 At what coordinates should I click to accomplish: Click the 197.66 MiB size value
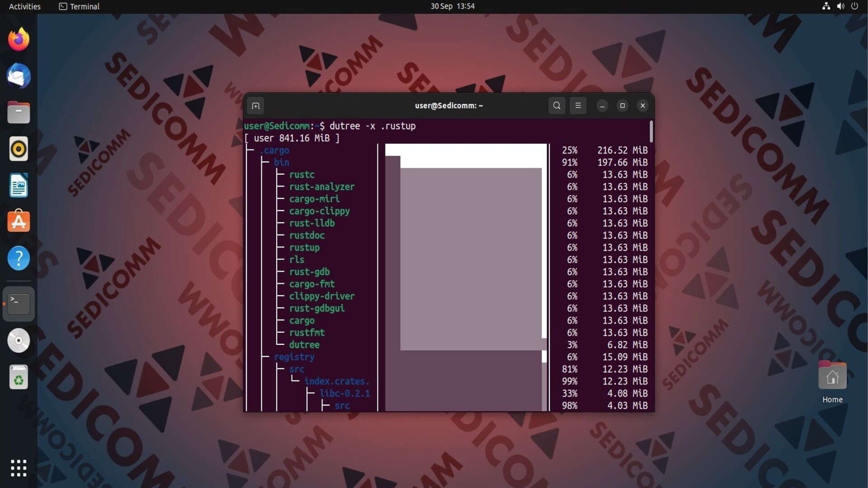[x=623, y=162]
